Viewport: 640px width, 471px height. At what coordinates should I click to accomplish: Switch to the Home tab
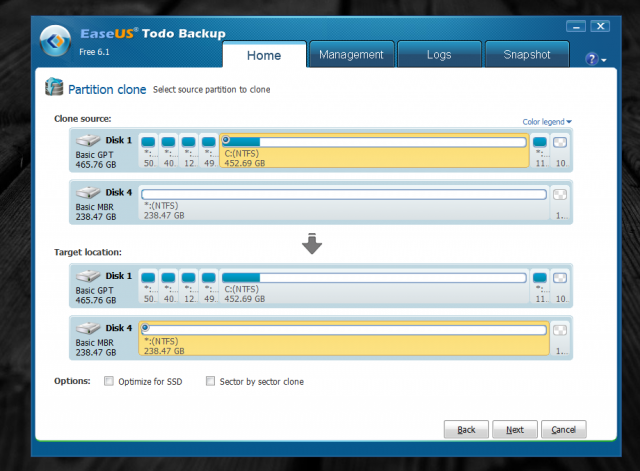[x=264, y=55]
